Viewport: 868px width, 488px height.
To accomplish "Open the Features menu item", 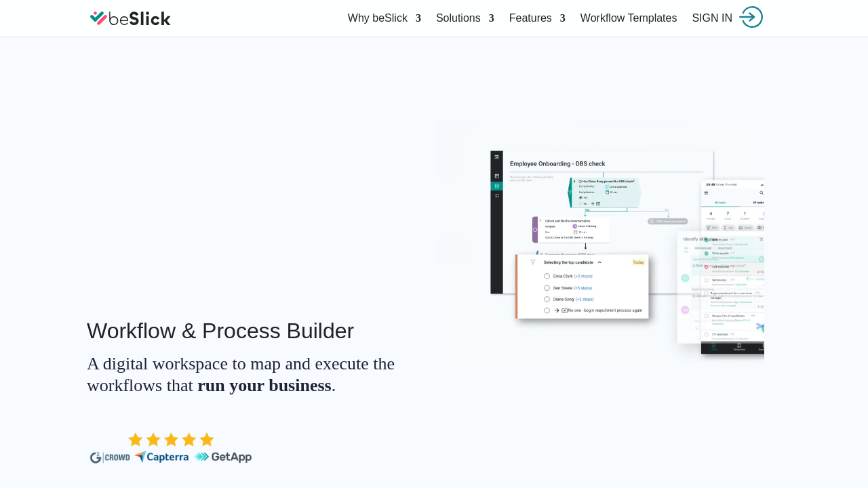I will [530, 18].
